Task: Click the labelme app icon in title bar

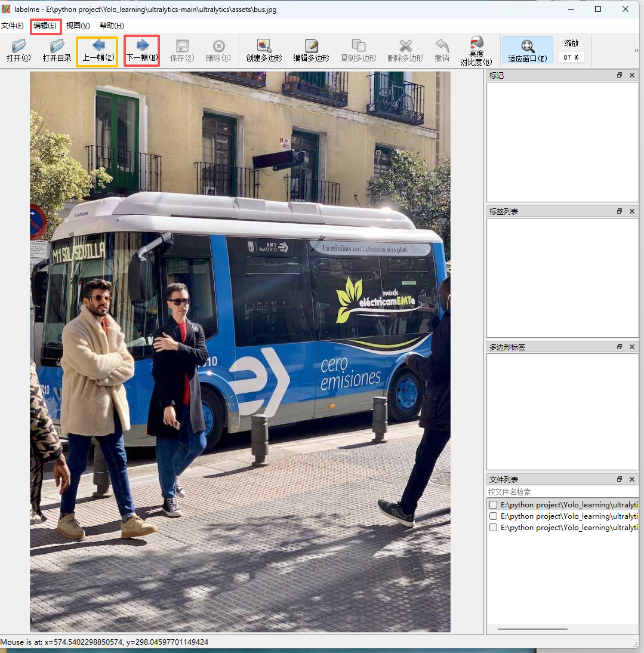Action: coord(6,9)
